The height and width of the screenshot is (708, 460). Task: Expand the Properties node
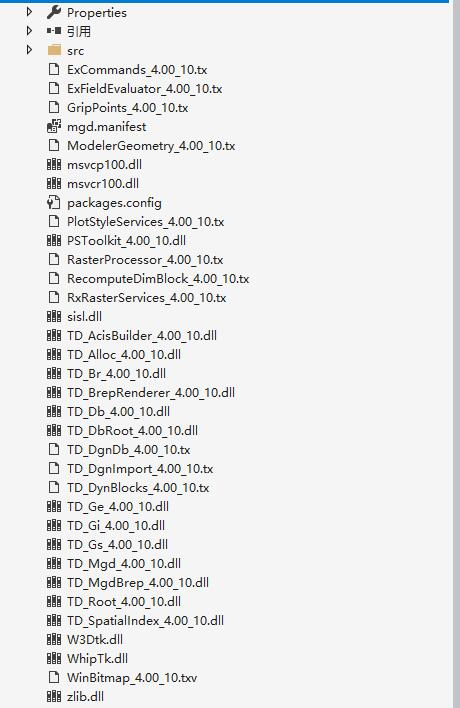(29, 12)
